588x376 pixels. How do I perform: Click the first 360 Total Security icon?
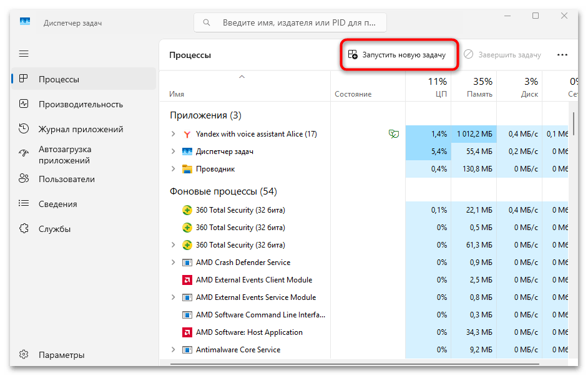(187, 210)
